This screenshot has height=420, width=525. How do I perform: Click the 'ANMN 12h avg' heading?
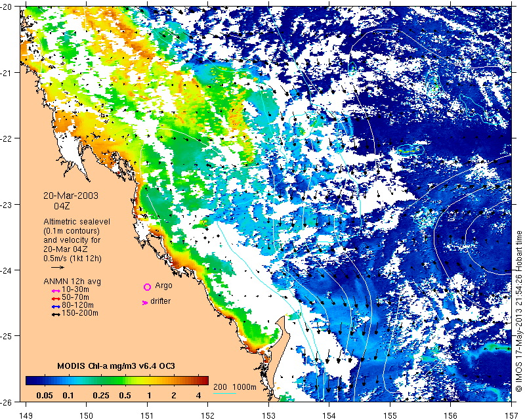pyautogui.click(x=72, y=282)
